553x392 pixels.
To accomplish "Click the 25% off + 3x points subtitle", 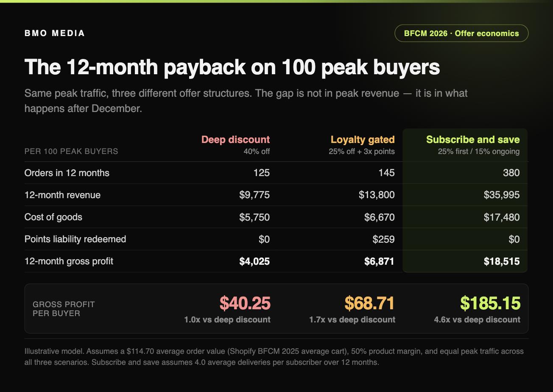I will pyautogui.click(x=362, y=151).
